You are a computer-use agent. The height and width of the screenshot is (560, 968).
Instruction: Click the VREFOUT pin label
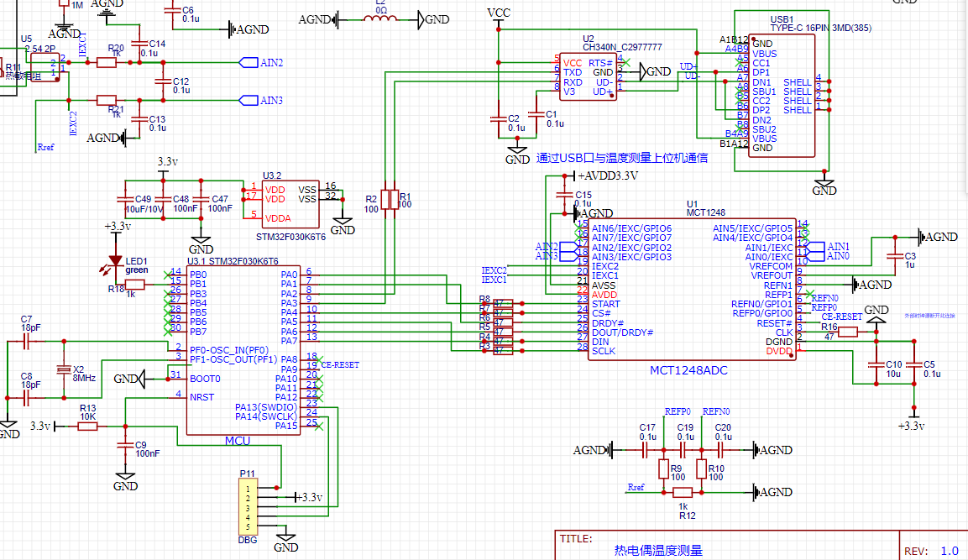771,275
